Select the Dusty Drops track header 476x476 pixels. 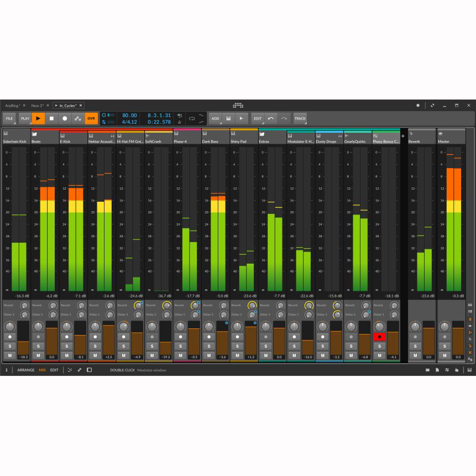tap(329, 138)
